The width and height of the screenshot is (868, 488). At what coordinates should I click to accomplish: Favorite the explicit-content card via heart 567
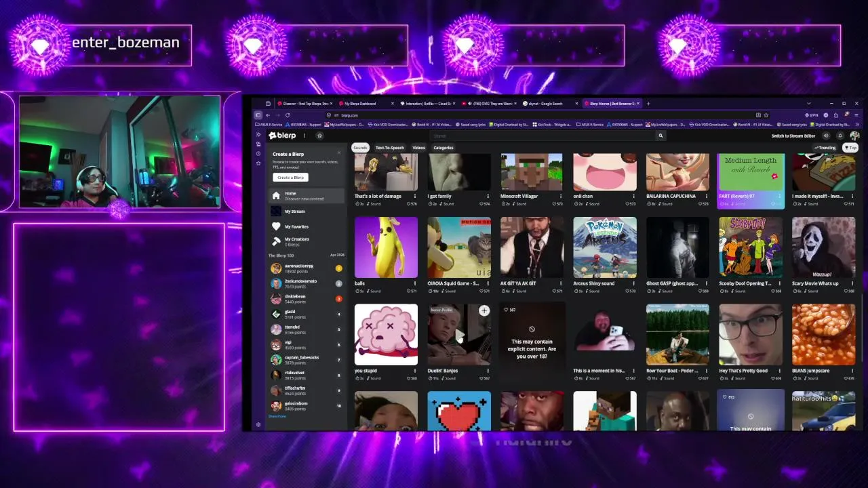(506, 310)
